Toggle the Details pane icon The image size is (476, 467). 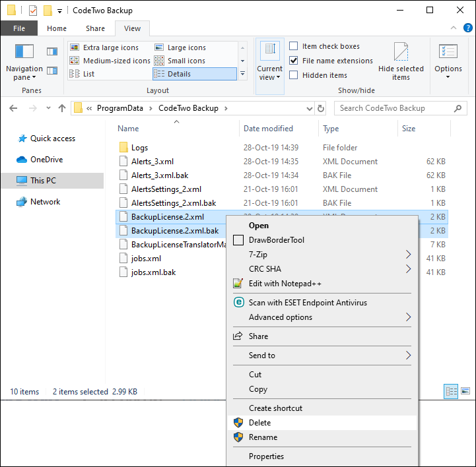click(52, 71)
